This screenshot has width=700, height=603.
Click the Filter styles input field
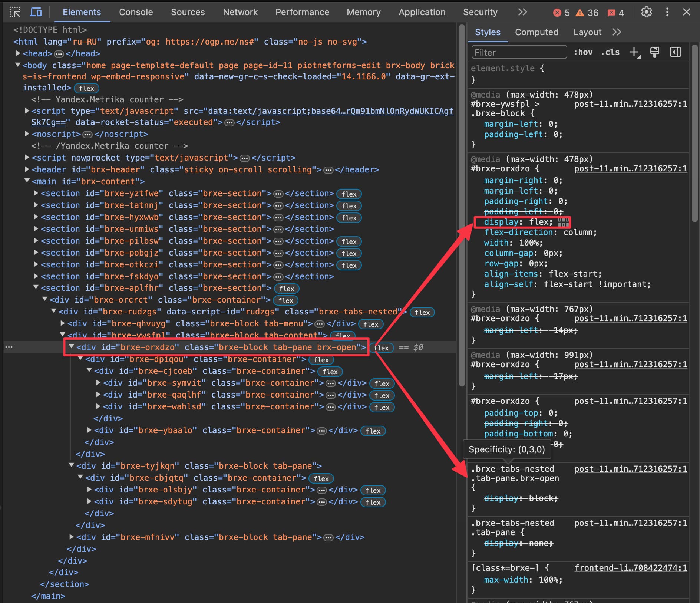pos(519,52)
